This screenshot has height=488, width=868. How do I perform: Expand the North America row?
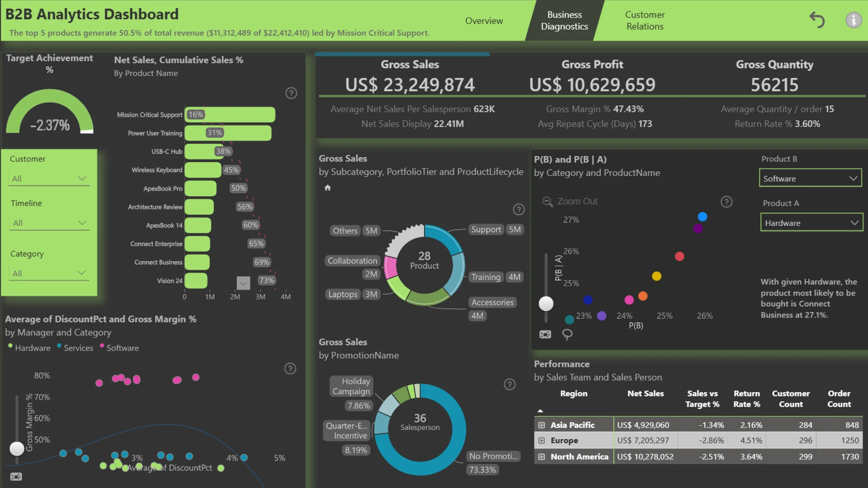(542, 457)
